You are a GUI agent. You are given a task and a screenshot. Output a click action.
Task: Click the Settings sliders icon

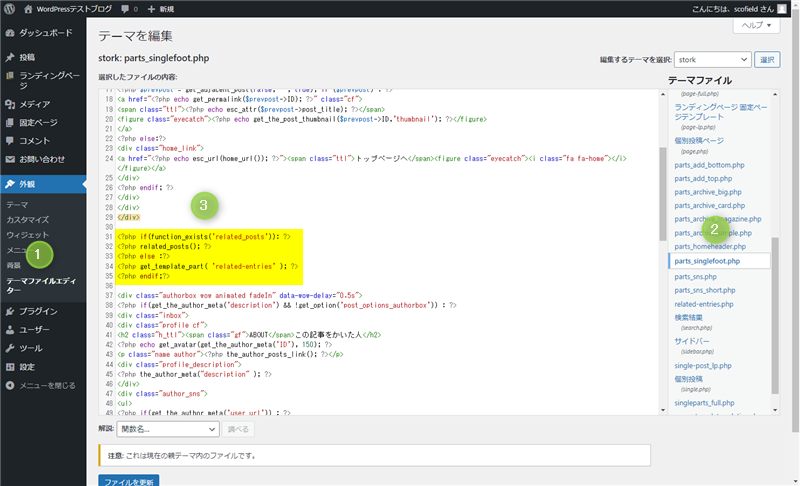click(x=10, y=367)
